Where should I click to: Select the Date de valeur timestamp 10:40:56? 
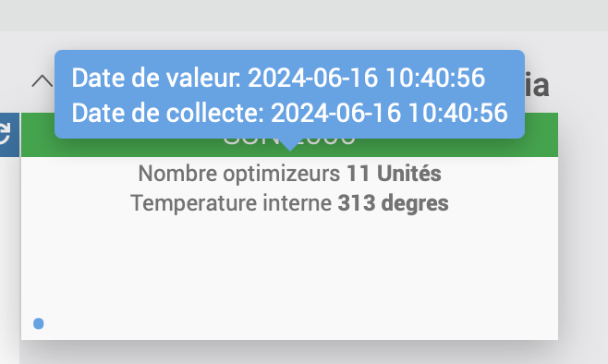pos(435,78)
